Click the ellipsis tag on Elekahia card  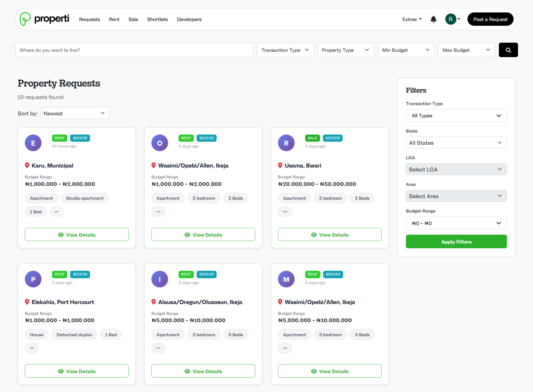point(32,348)
